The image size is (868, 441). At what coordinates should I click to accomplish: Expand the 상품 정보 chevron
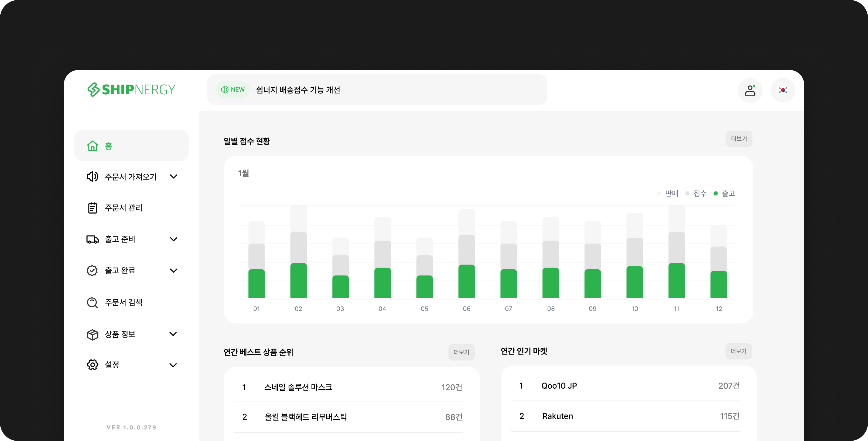[x=173, y=334]
